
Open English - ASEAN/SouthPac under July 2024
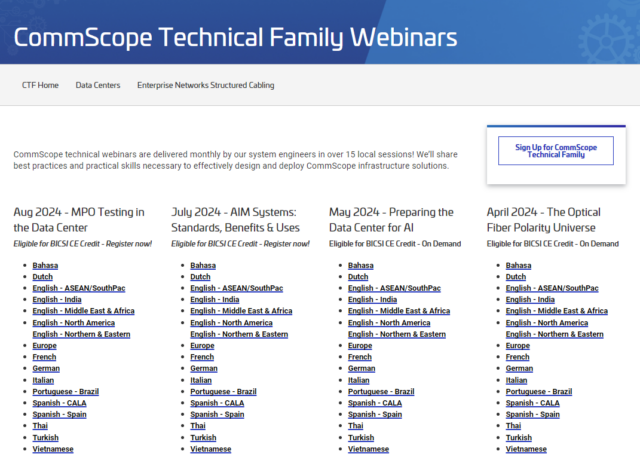236,288
